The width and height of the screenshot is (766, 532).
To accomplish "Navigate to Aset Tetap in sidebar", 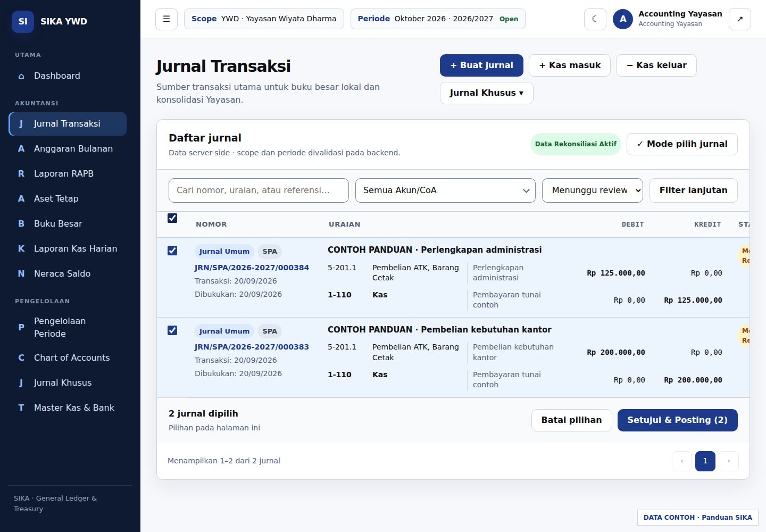I will (x=68, y=198).
